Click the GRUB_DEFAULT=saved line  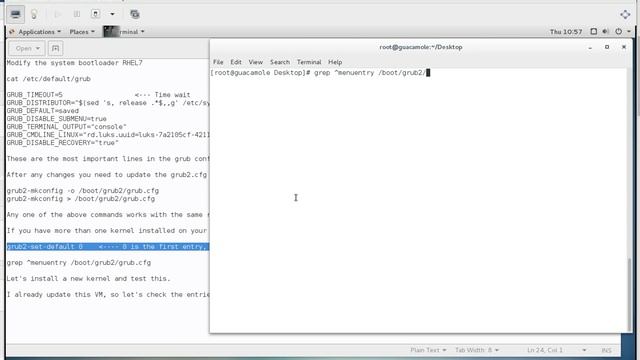43,111
